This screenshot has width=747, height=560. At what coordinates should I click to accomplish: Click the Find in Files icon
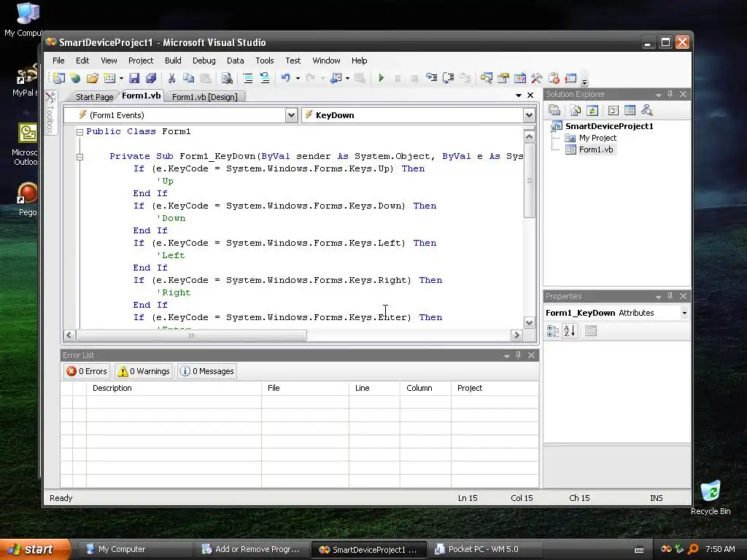(228, 78)
